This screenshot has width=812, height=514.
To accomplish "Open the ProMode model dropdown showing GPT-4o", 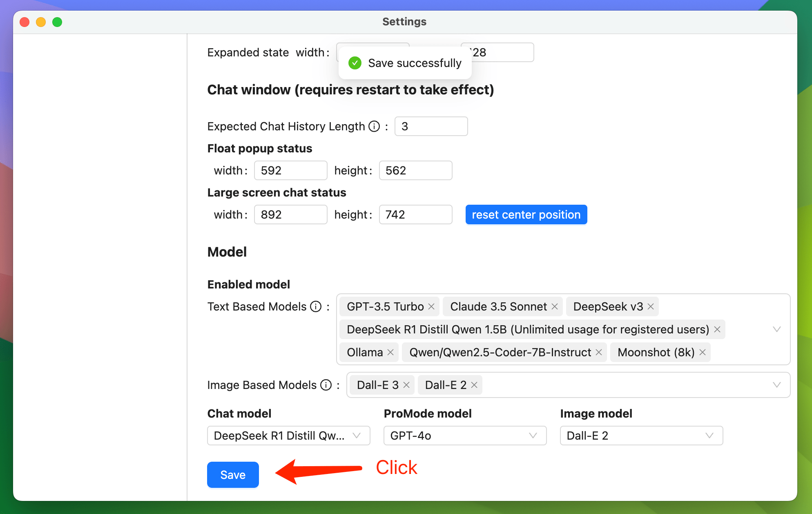I will click(x=465, y=436).
